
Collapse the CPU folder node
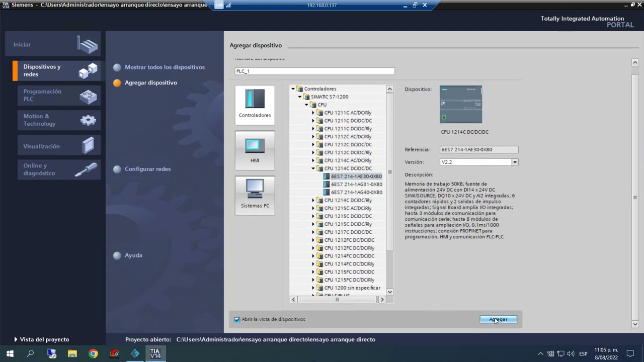pyautogui.click(x=306, y=105)
